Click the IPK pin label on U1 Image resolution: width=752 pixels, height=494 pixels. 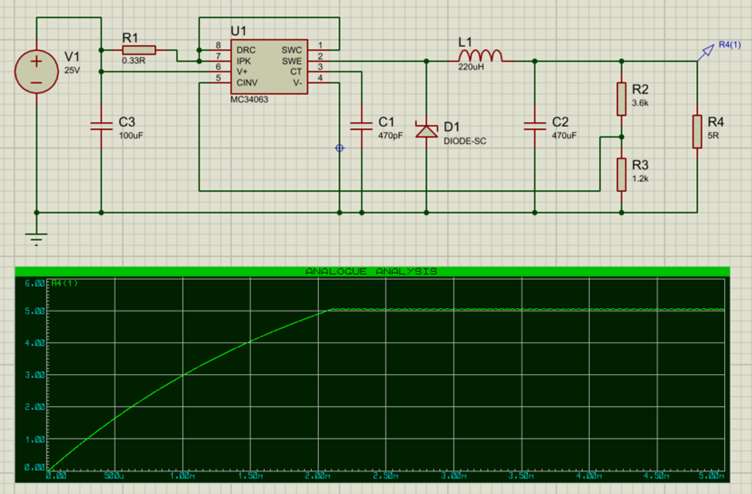point(244,61)
